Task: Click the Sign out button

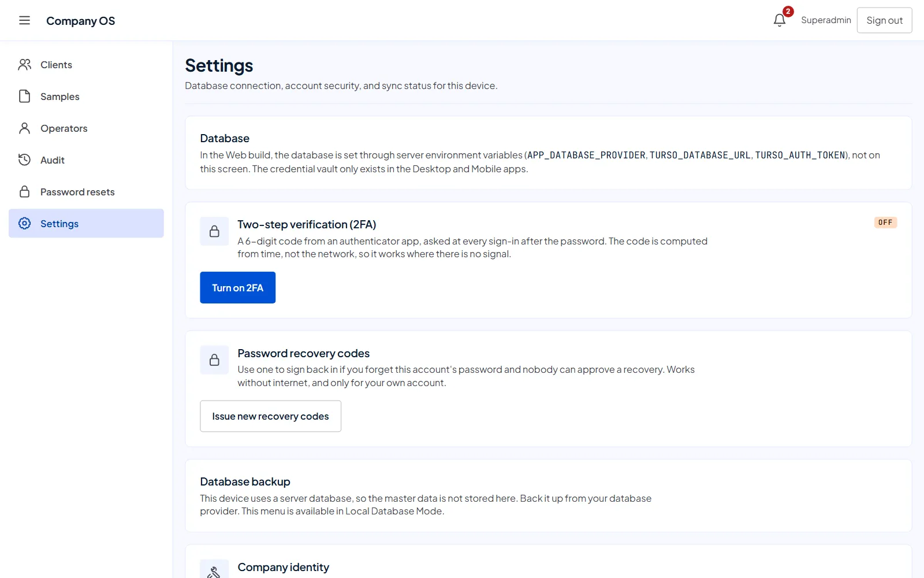Action: click(884, 20)
